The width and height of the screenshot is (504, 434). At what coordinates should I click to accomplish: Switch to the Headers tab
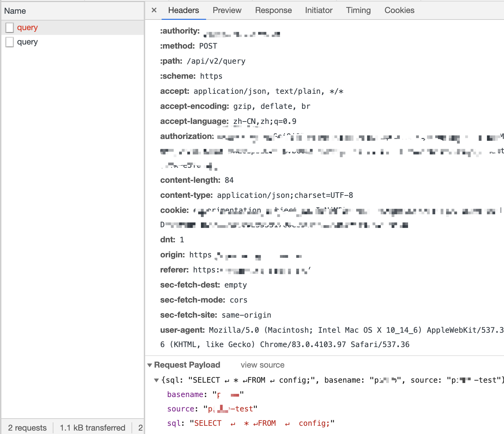pos(184,10)
